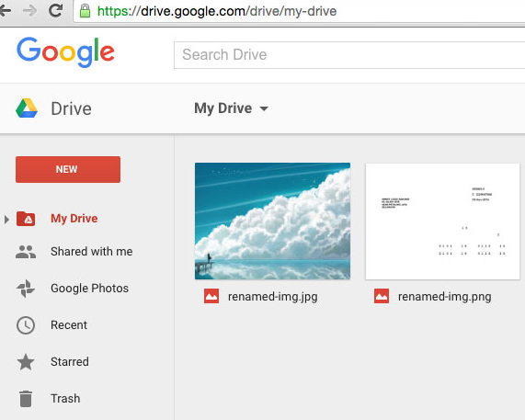Click the browser address bar URL
The width and height of the screenshot is (525, 420).
pyautogui.click(x=217, y=11)
